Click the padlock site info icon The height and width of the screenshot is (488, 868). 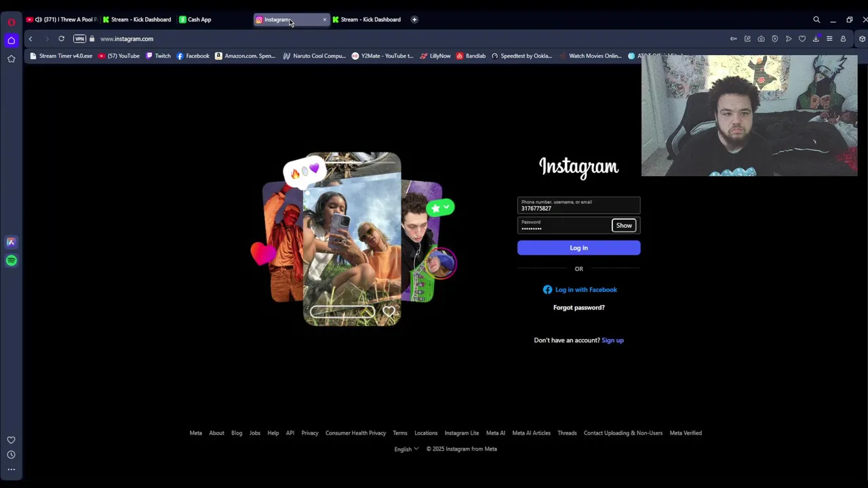click(92, 39)
